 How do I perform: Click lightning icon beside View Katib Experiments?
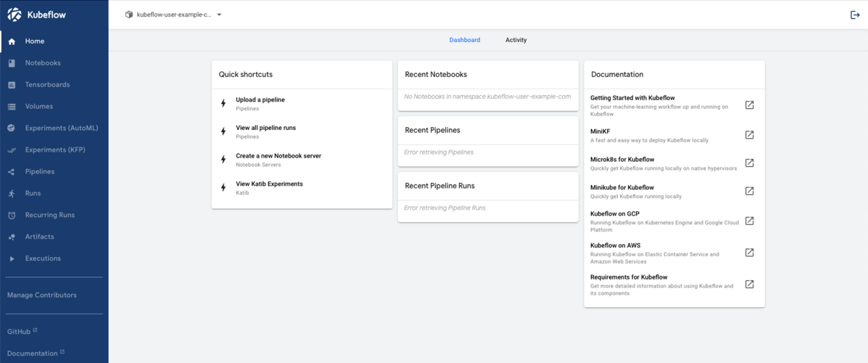[223, 187]
